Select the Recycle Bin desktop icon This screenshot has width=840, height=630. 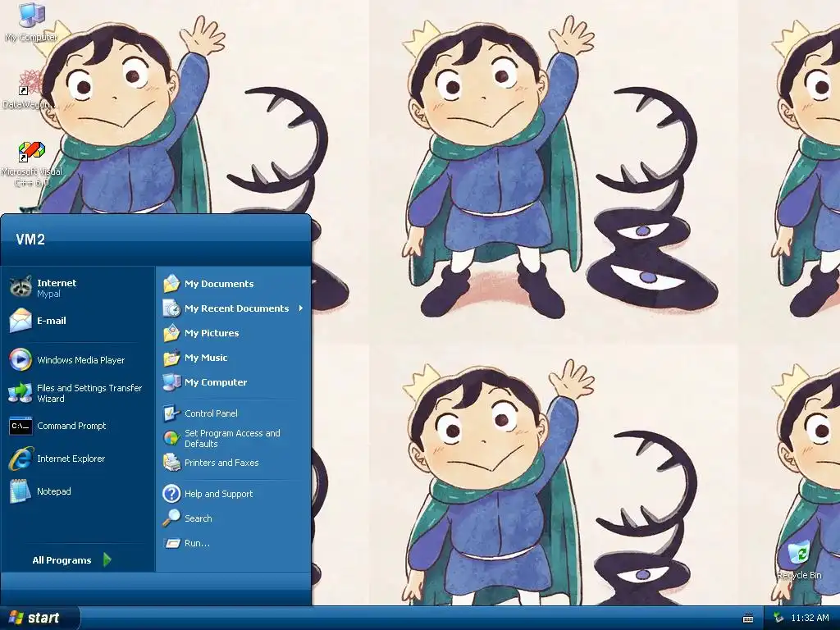click(x=799, y=560)
